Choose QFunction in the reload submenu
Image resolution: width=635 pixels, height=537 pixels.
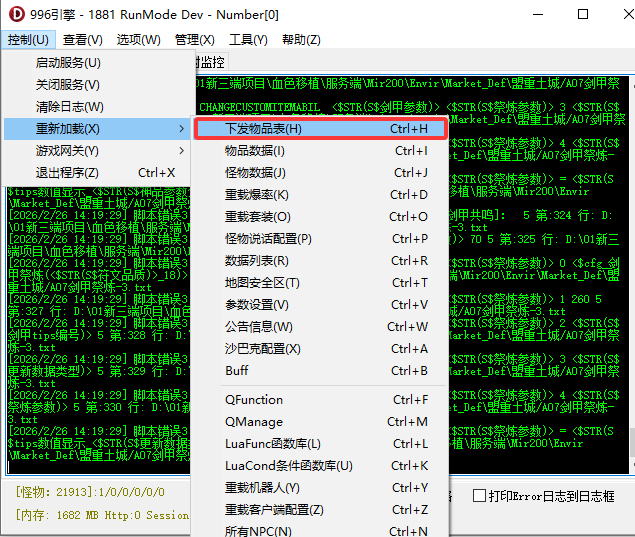(254, 400)
